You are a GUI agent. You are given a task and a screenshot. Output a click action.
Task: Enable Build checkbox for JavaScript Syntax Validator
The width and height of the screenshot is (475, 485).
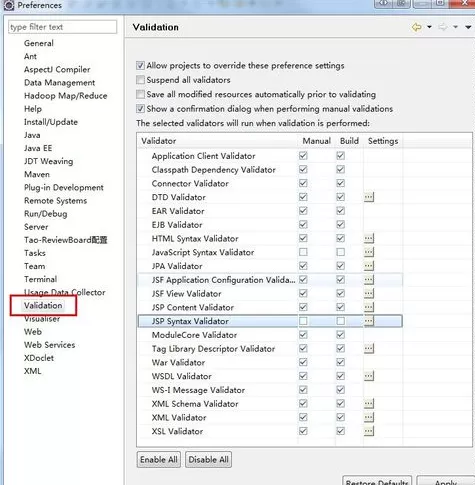pos(340,252)
